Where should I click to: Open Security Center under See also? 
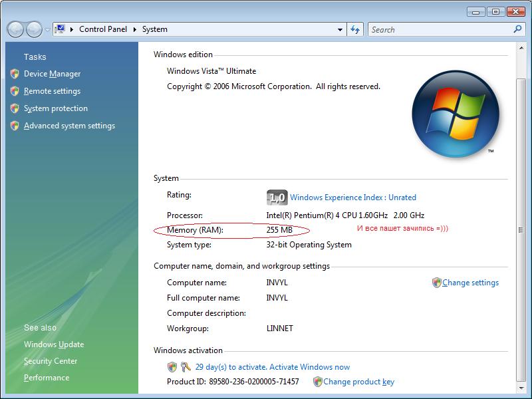point(51,361)
